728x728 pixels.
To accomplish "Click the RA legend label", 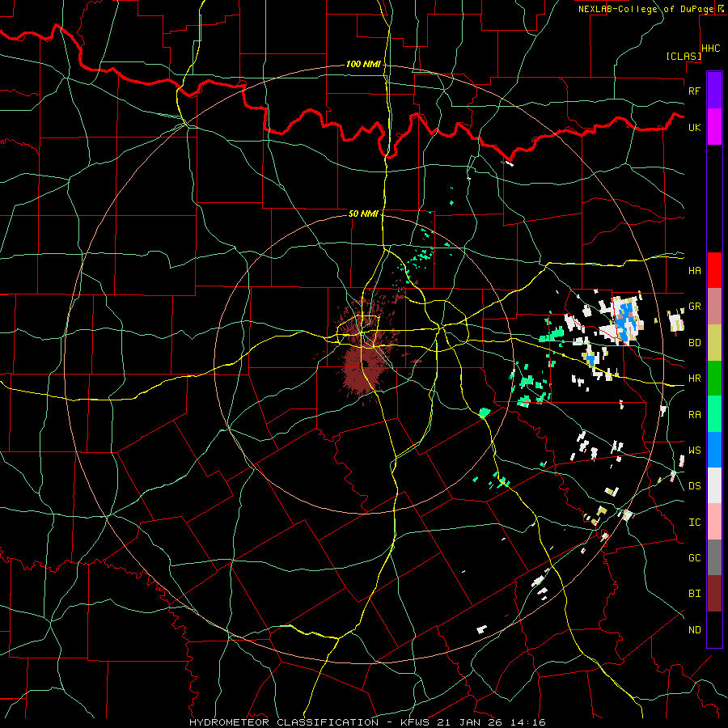I will tap(695, 415).
